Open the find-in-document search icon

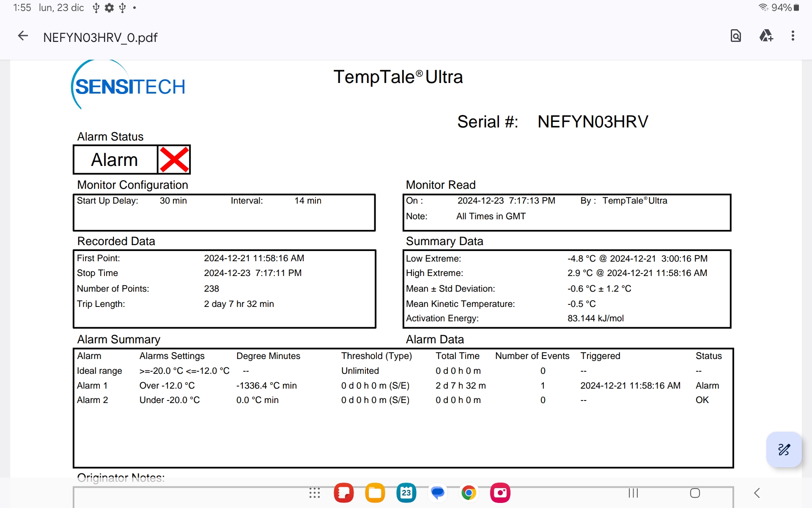point(736,36)
